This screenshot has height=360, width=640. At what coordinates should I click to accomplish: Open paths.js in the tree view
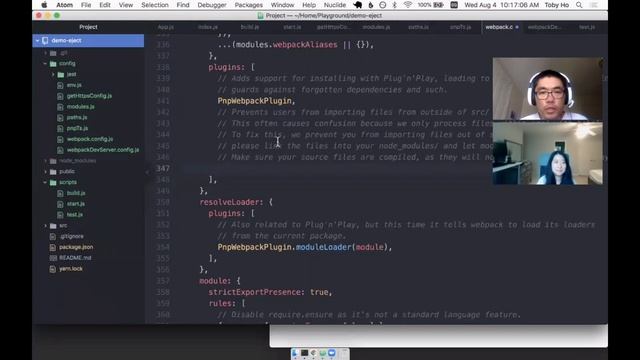(x=77, y=118)
